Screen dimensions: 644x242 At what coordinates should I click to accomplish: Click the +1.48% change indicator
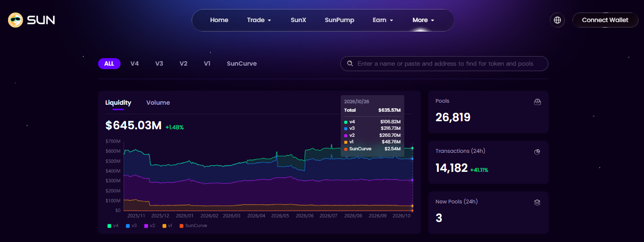[x=175, y=127]
